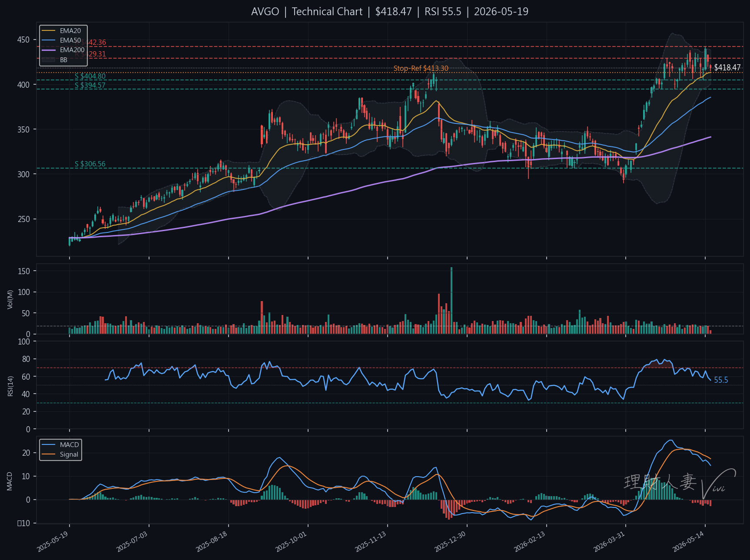Click the 2025-08-18 date label
Viewport: 750px width, 560px height.
coord(212,542)
